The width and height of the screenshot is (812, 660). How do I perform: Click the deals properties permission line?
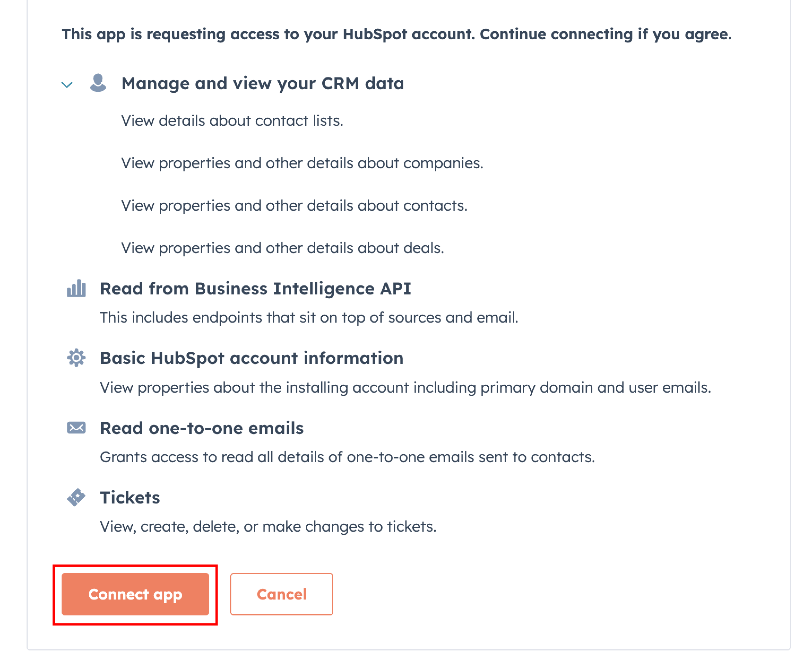[x=283, y=248]
